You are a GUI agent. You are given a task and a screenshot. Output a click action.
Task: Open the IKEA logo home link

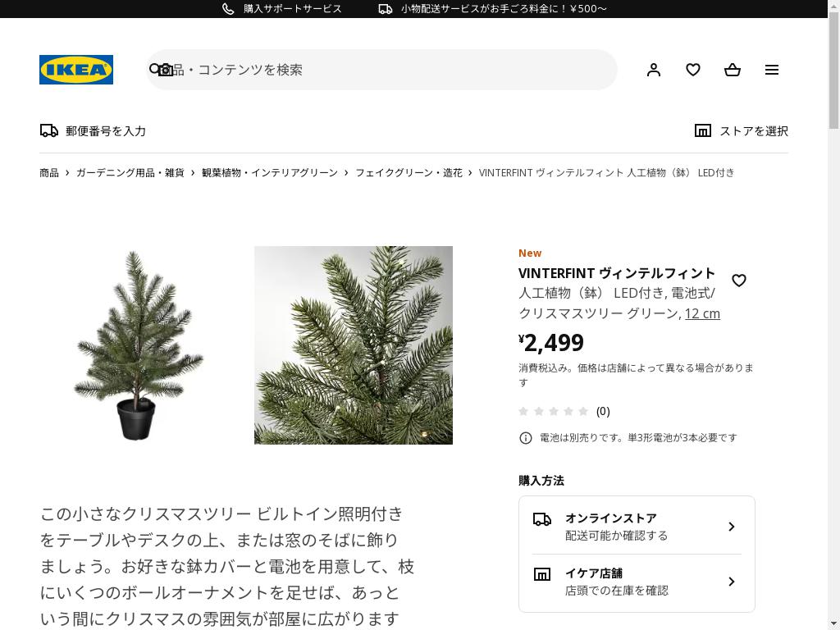[76, 70]
